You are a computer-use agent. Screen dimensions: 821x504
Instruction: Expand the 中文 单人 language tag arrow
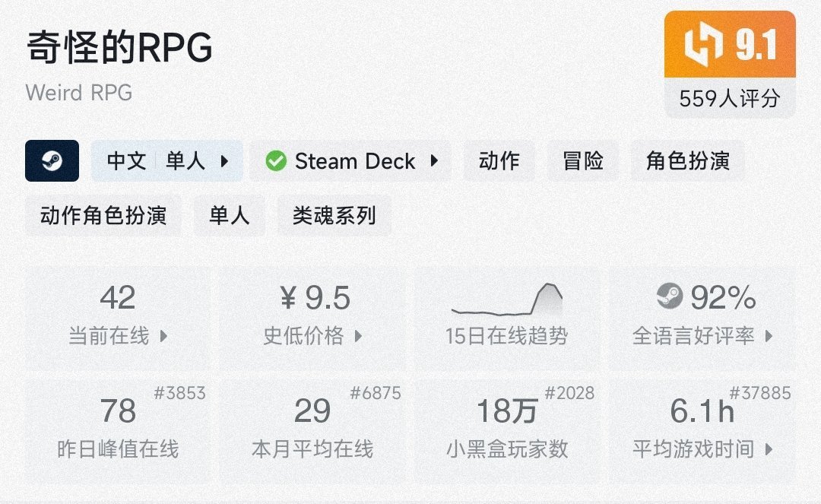point(224,161)
